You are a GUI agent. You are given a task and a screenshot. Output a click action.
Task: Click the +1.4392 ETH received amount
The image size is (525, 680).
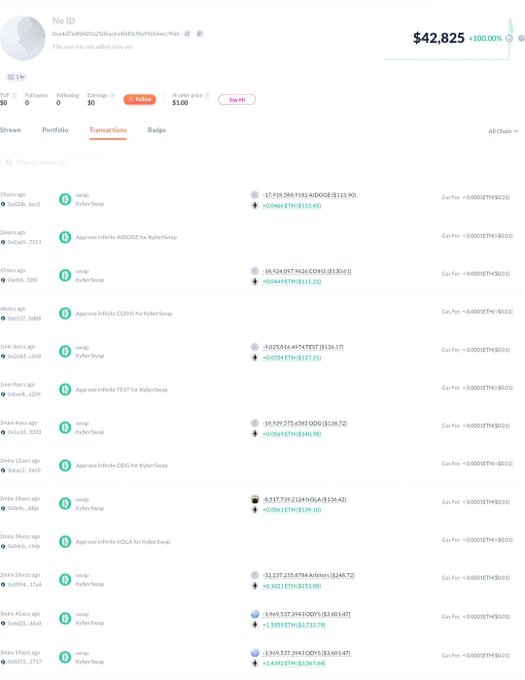click(294, 663)
